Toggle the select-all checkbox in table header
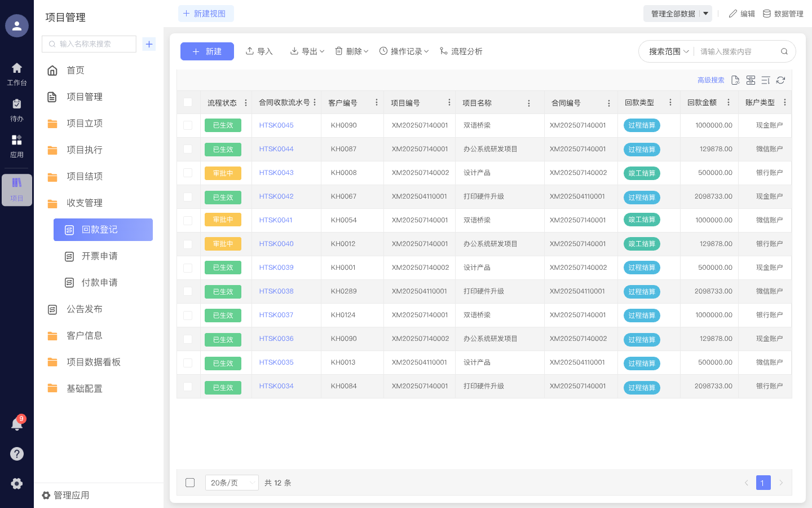This screenshot has height=508, width=812. pos(188,102)
